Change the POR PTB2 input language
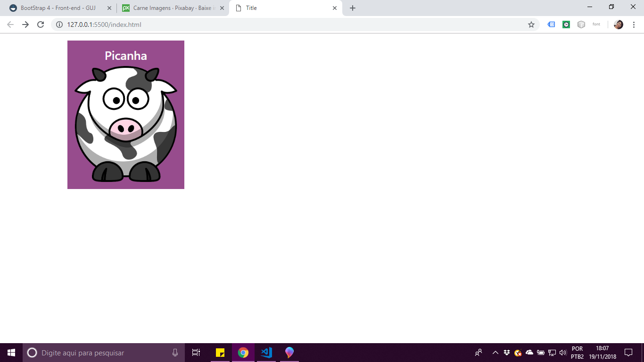Viewport: 644px width, 362px height. coord(577,353)
